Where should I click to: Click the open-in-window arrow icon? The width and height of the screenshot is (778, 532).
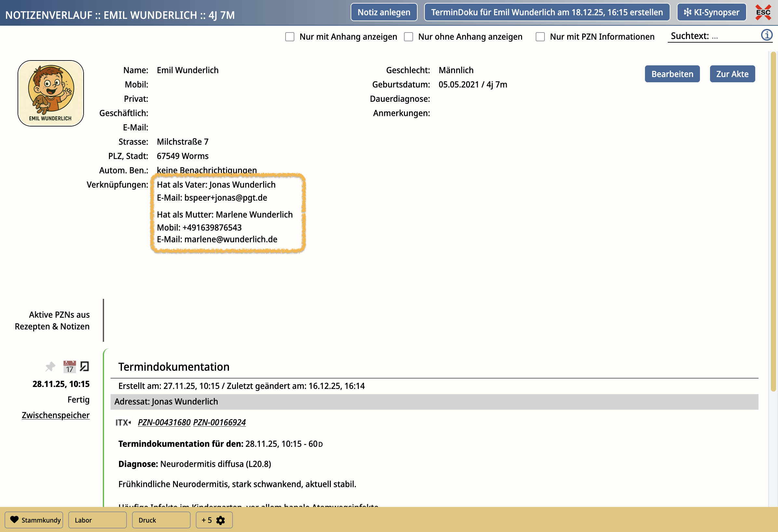tap(85, 366)
